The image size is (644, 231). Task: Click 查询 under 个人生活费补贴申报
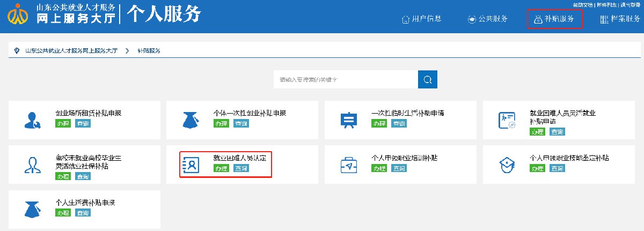click(x=83, y=213)
